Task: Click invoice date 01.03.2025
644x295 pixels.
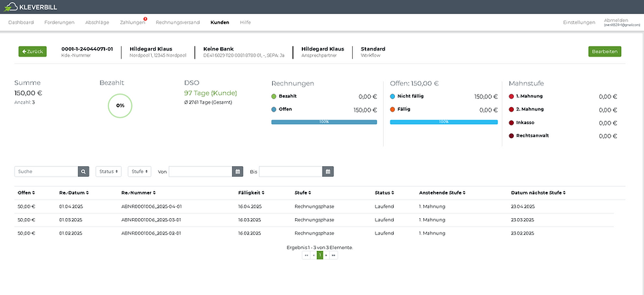Action: pos(71,220)
